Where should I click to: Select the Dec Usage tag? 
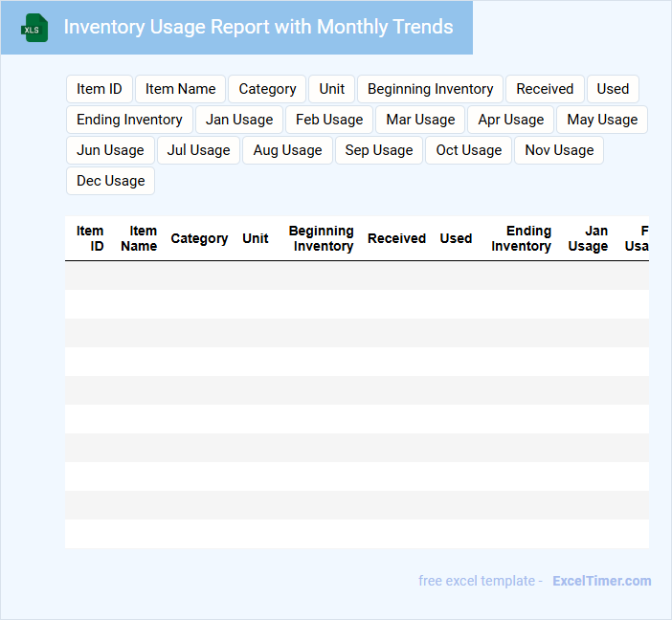110,181
